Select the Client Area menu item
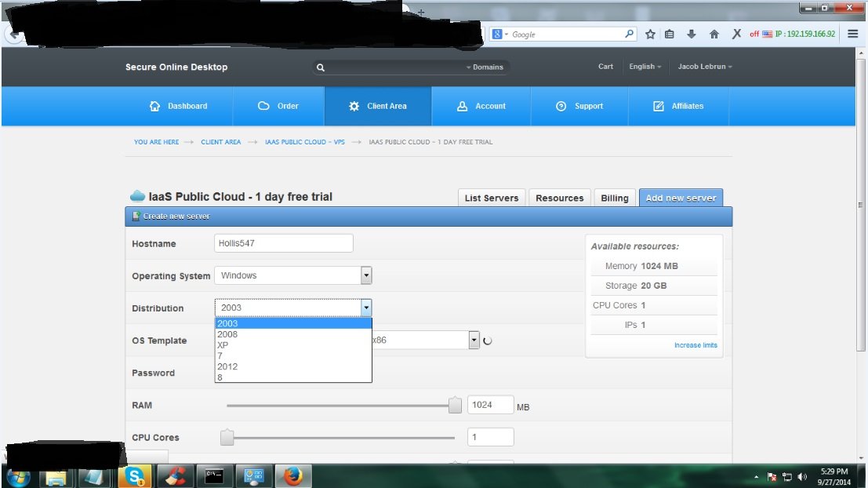Image resolution: width=868 pixels, height=488 pixels. pos(377,106)
